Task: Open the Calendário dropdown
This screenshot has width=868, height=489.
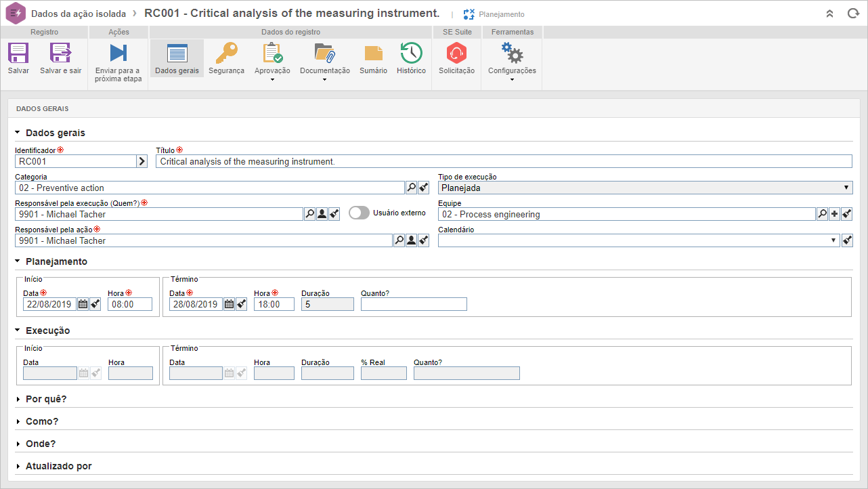Action: click(638, 240)
